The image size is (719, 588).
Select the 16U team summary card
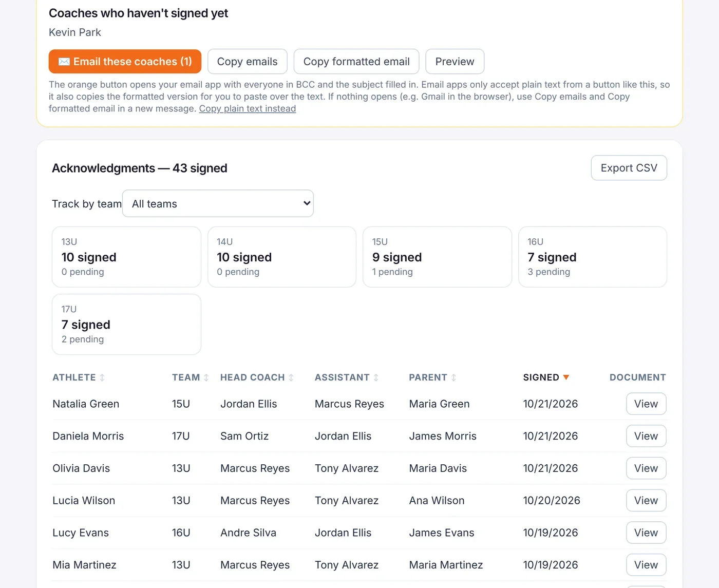click(x=593, y=257)
